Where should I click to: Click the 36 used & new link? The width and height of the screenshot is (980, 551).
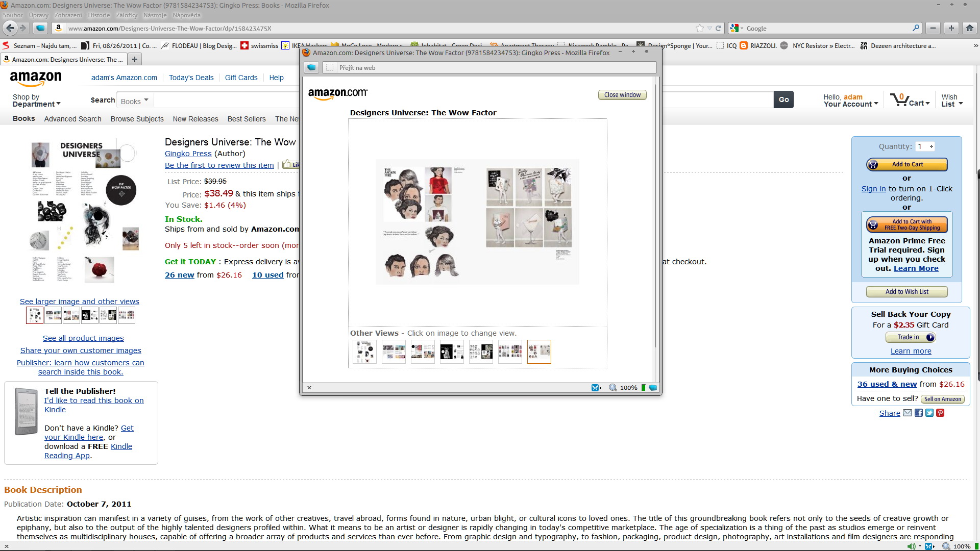[x=887, y=384]
